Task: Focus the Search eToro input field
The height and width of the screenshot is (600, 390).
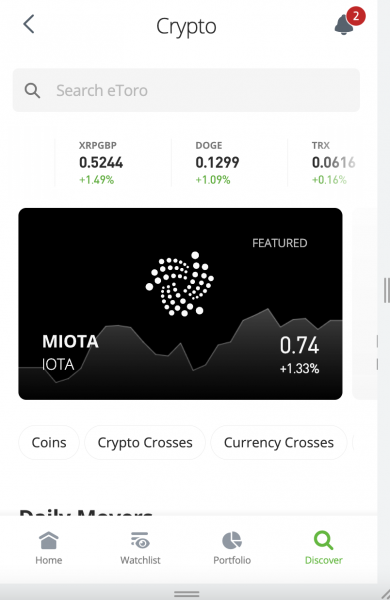Action: pos(186,90)
